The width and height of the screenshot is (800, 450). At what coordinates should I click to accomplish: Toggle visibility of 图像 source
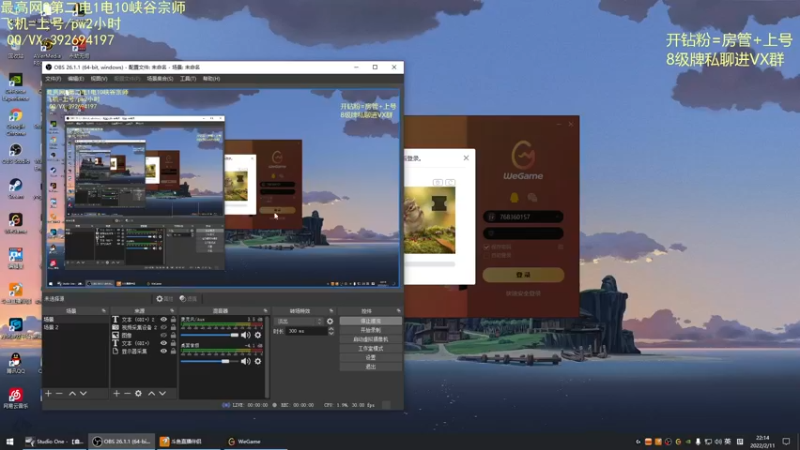pyautogui.click(x=164, y=336)
